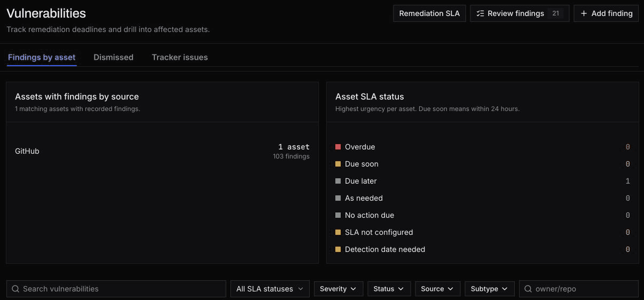The height and width of the screenshot is (300, 644).
Task: Click the Due later count of 1
Action: coord(628,181)
